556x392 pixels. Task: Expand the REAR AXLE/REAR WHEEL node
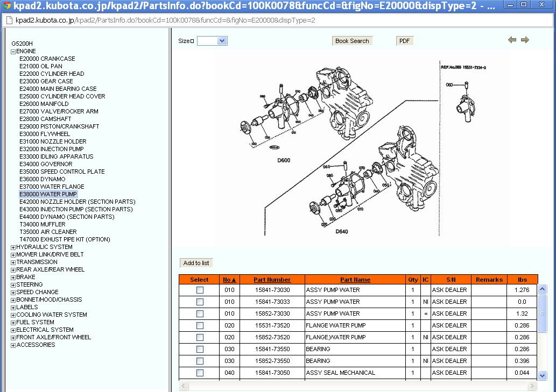(13, 270)
